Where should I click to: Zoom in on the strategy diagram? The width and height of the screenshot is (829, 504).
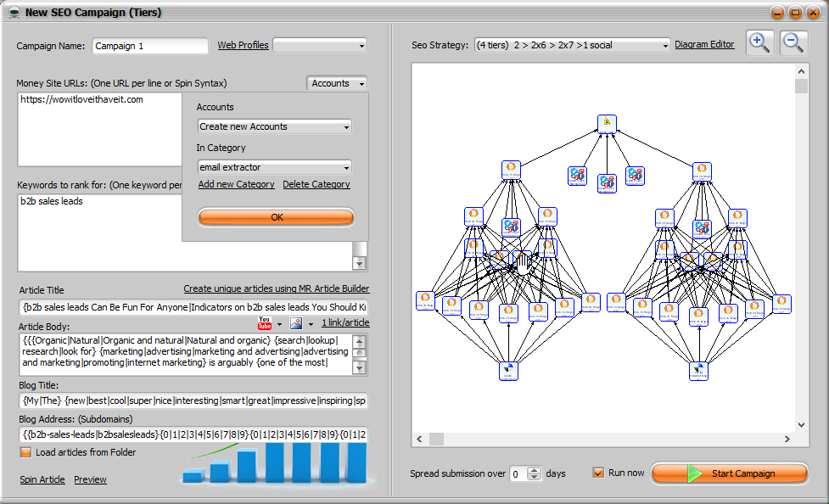click(x=759, y=42)
